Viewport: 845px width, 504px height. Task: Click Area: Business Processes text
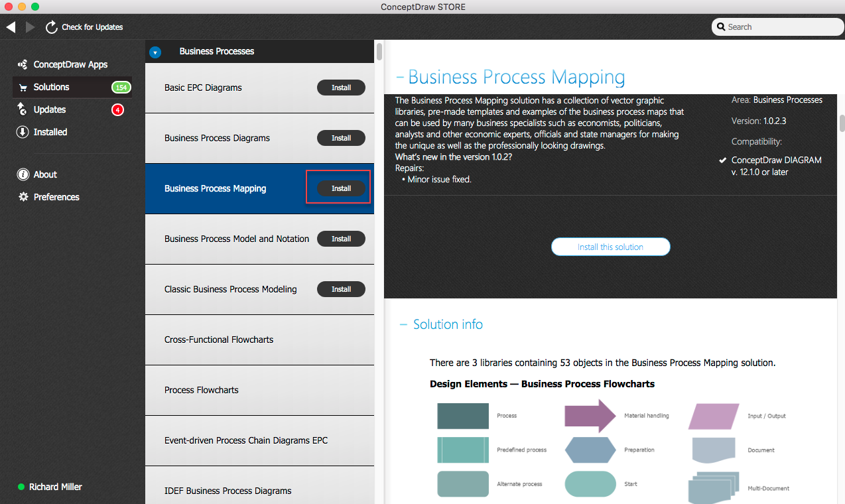pyautogui.click(x=777, y=100)
